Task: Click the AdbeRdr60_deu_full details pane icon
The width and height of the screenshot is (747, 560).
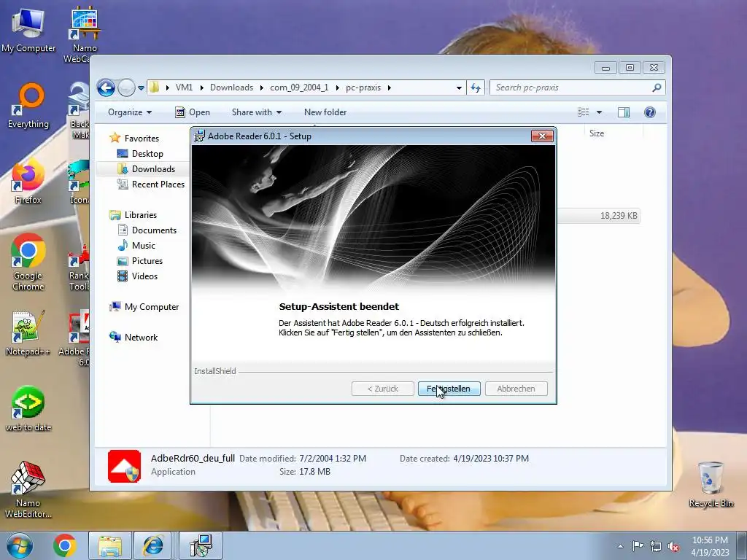Action: pos(124,466)
